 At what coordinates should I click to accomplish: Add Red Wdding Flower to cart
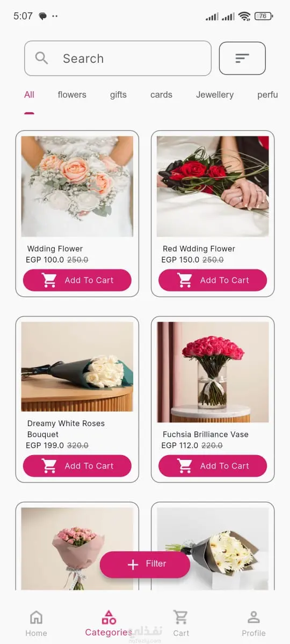(213, 280)
